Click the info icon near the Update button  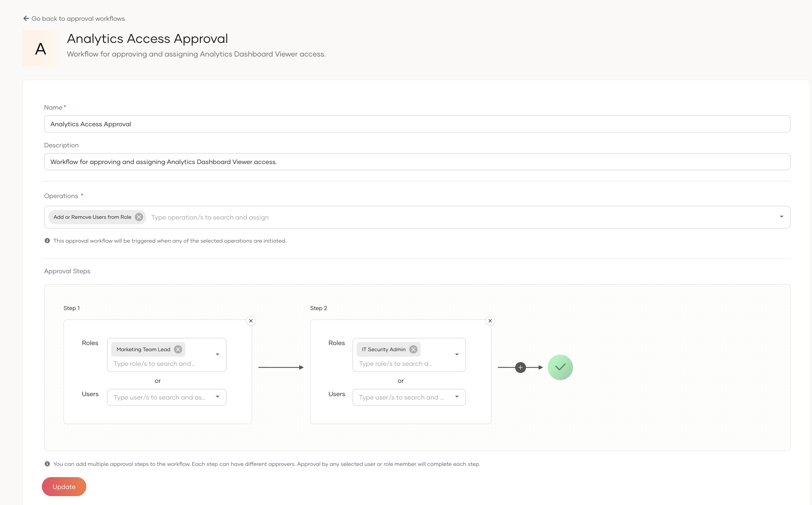coord(47,463)
